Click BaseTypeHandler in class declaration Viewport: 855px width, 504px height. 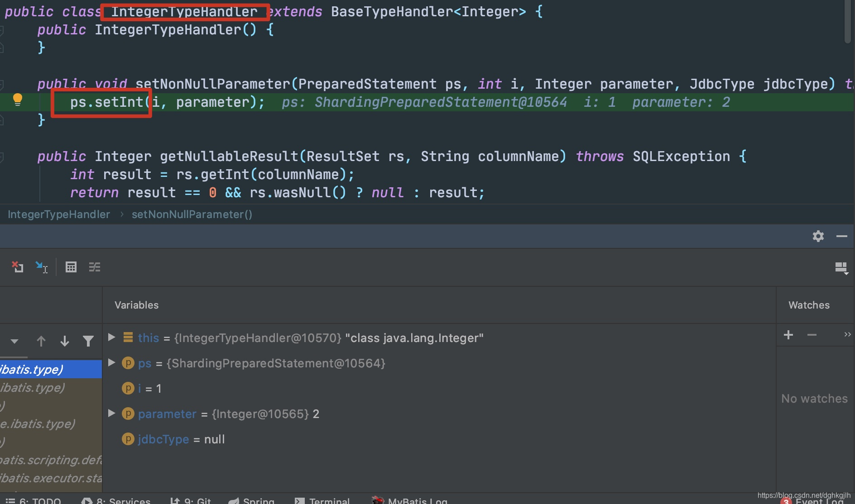pos(392,12)
